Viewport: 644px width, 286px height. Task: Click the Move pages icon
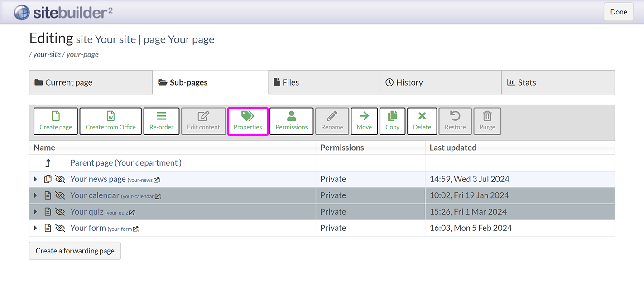pyautogui.click(x=364, y=121)
